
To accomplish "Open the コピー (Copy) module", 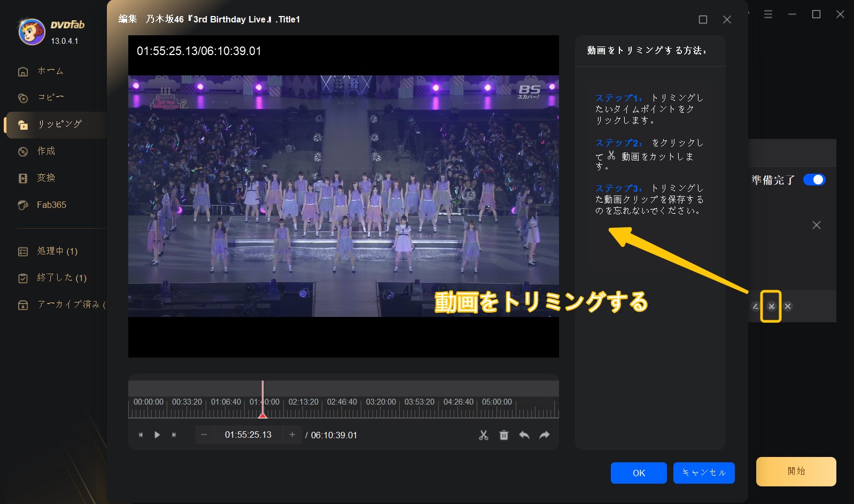I will [x=50, y=97].
